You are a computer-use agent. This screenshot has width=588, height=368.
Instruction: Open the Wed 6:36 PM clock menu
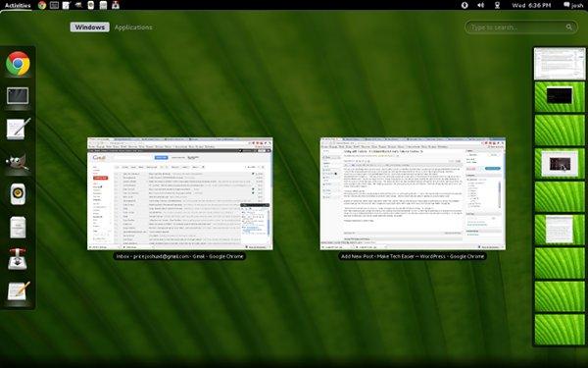pyautogui.click(x=531, y=5)
